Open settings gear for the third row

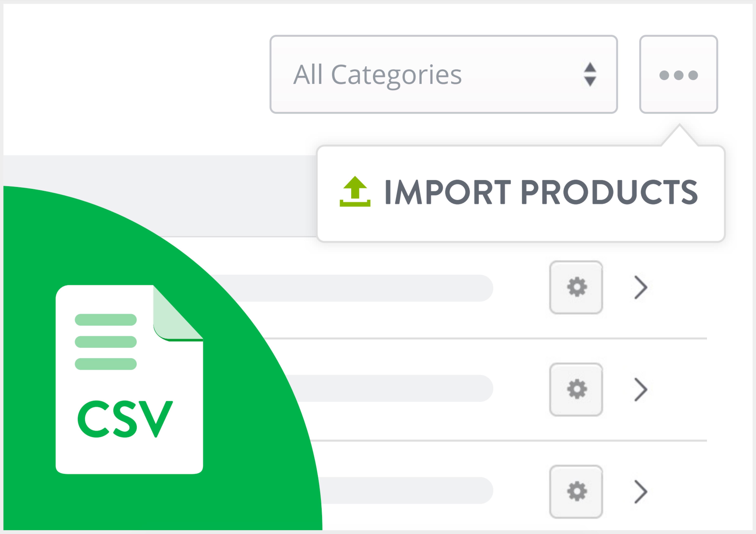[576, 492]
